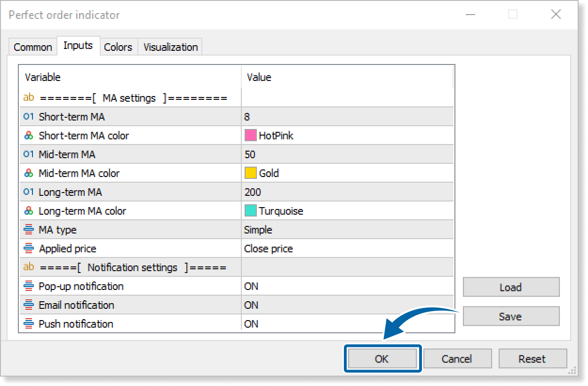This screenshot has height=386, width=588.
Task: Click the Reset button
Action: [532, 359]
